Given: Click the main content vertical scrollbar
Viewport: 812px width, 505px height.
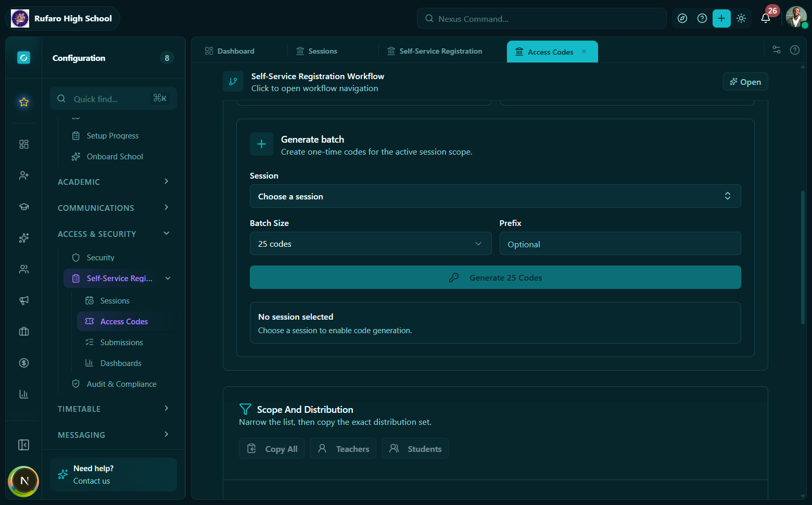Looking at the screenshot, I should coord(803,258).
